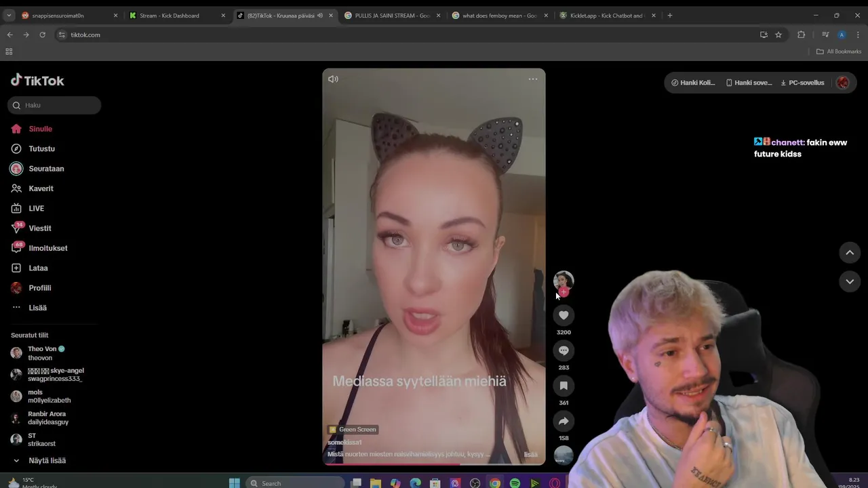The width and height of the screenshot is (868, 488).
Task: Switch to what does femboy mean tab
Action: pos(499,16)
